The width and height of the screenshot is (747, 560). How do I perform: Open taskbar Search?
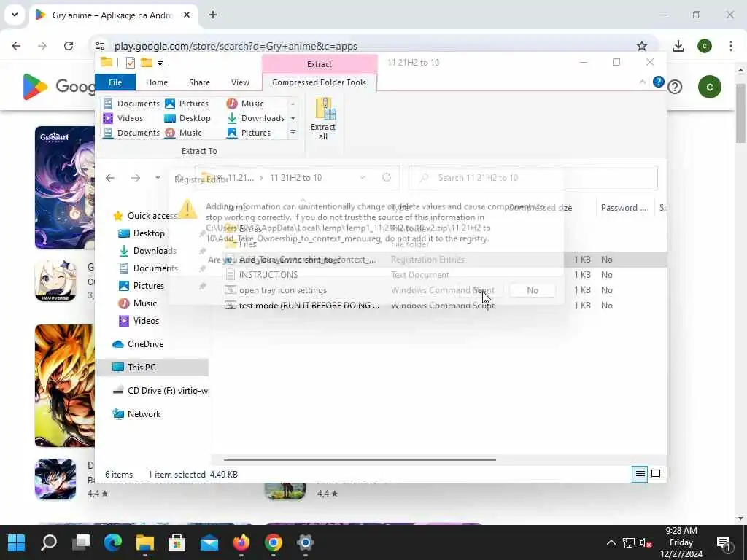point(49,542)
